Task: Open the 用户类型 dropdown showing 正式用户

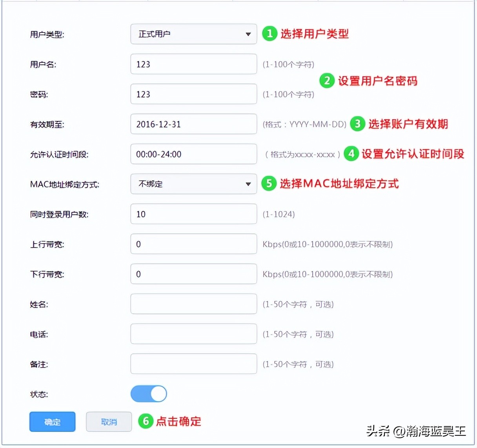Action: [193, 34]
